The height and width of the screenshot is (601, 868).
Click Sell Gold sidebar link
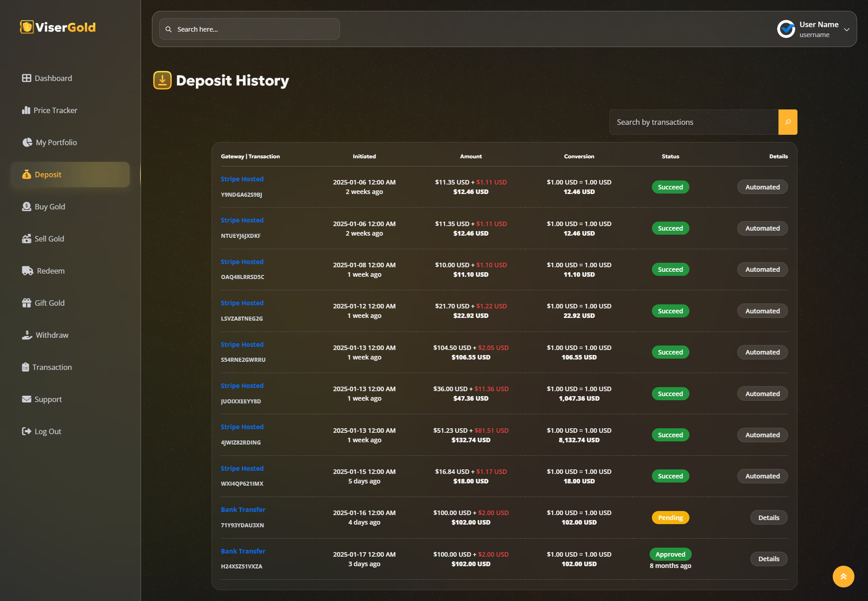(49, 238)
